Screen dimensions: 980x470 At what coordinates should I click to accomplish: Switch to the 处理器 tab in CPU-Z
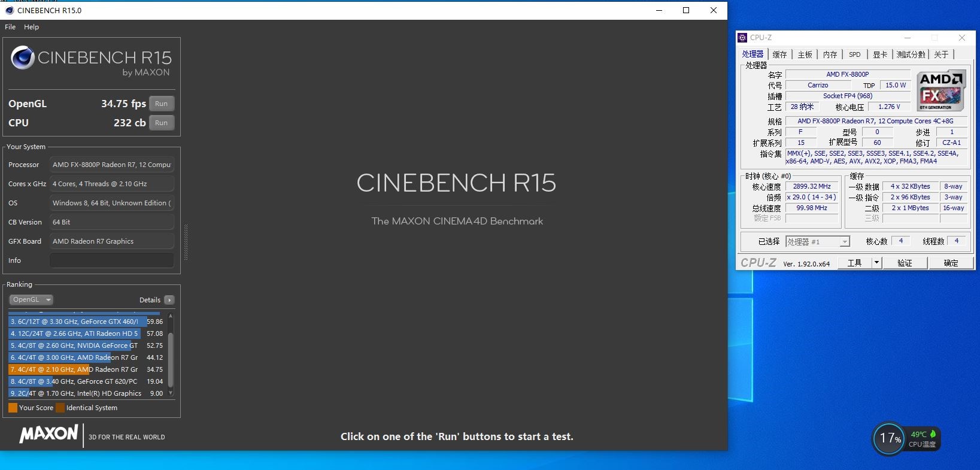coord(753,54)
